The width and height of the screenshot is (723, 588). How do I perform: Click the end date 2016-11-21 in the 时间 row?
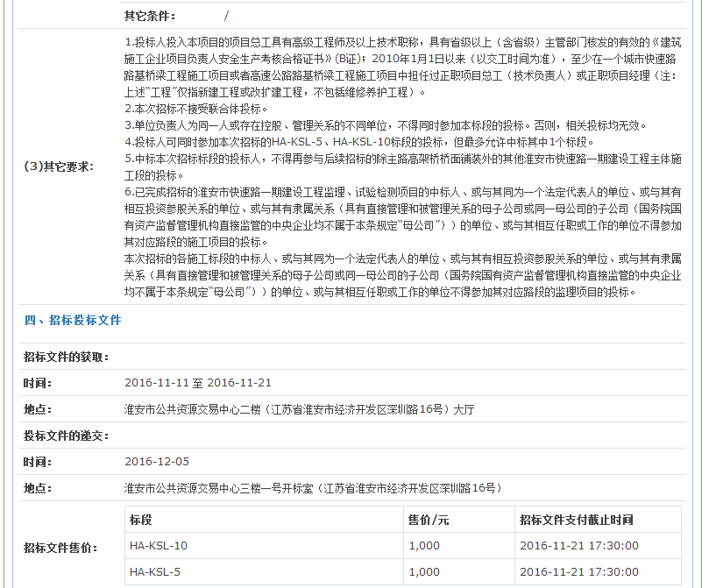239,383
